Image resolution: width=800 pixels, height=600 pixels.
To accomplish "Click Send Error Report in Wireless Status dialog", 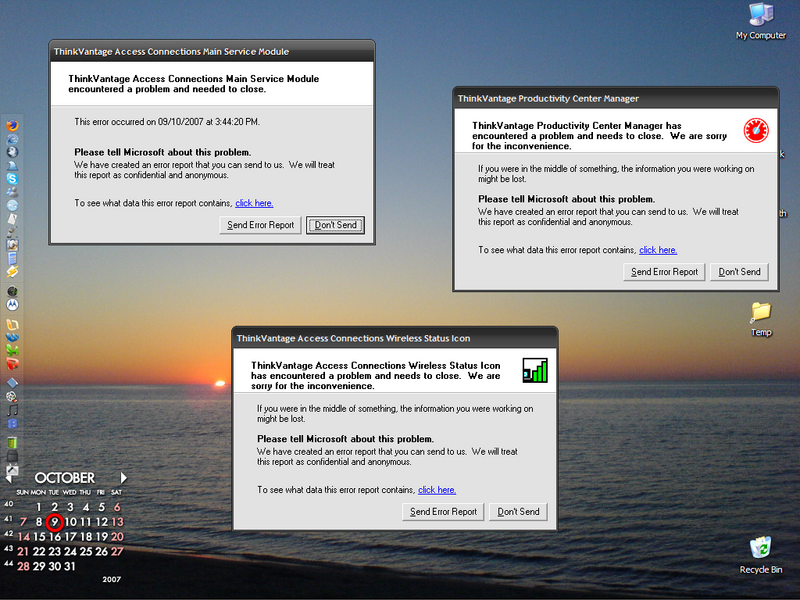I will click(443, 512).
